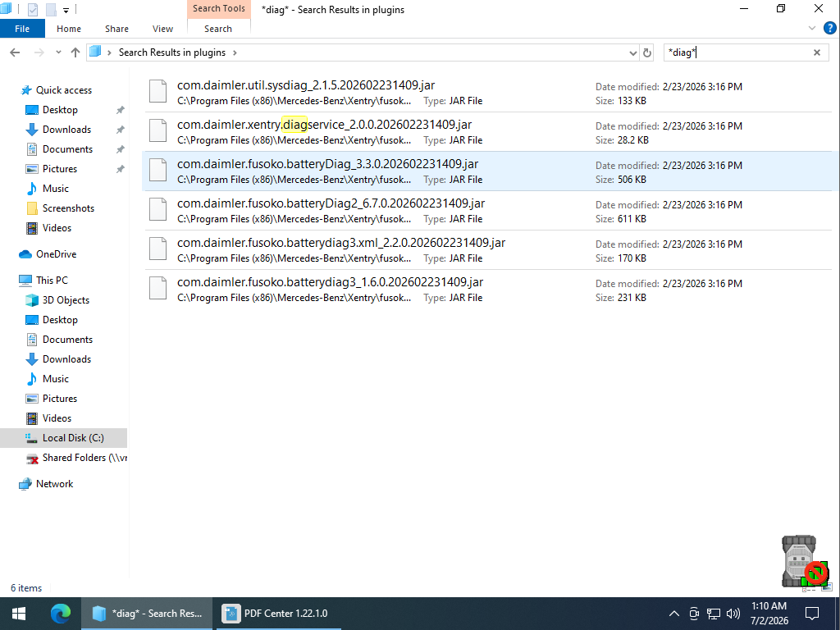
Task: Select Quick access in the navigation pane
Action: (64, 90)
